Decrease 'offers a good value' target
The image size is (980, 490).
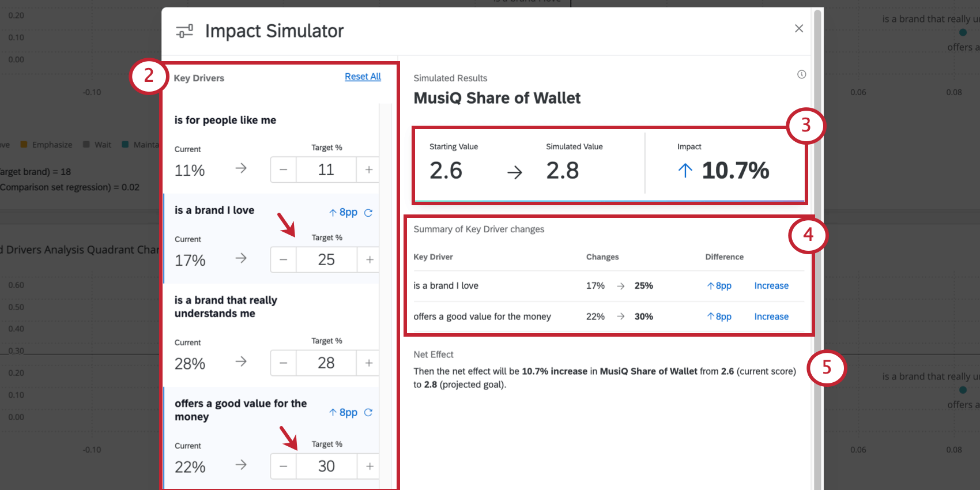click(284, 466)
